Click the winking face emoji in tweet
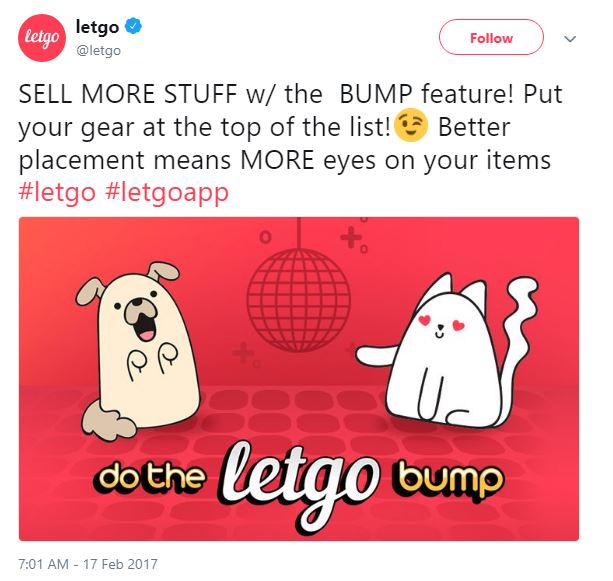 coord(410,126)
